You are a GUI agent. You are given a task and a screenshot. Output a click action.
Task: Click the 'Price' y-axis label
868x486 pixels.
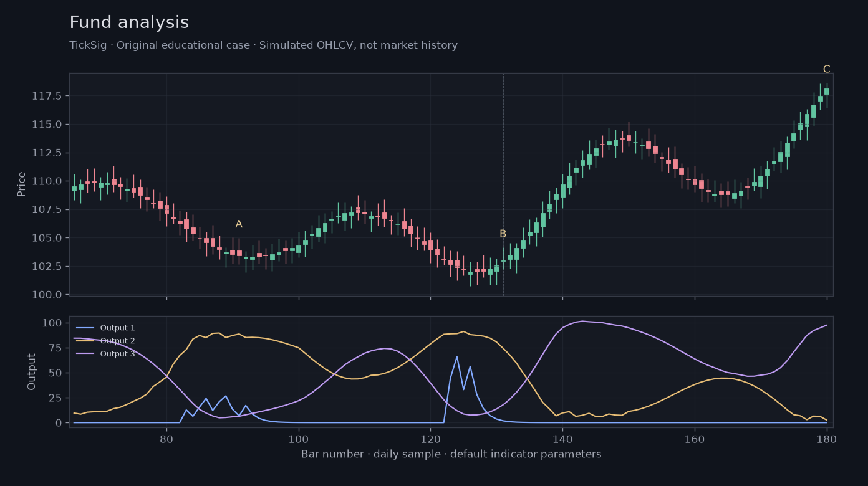point(22,184)
